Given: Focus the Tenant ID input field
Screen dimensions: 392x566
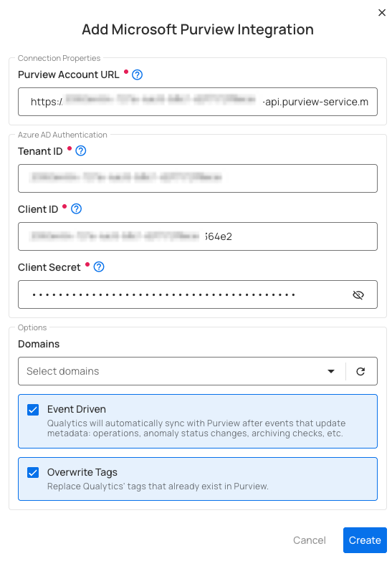Looking at the screenshot, I should coord(198,178).
